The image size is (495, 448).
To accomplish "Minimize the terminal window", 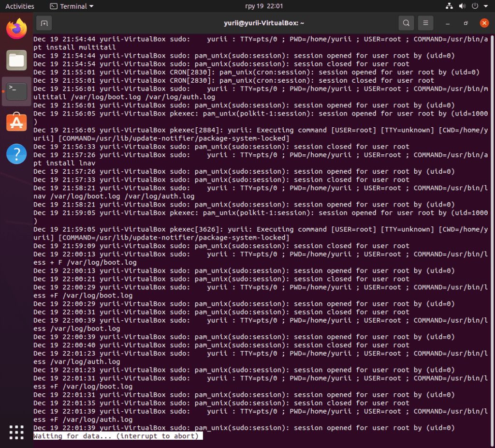I will [x=448, y=23].
